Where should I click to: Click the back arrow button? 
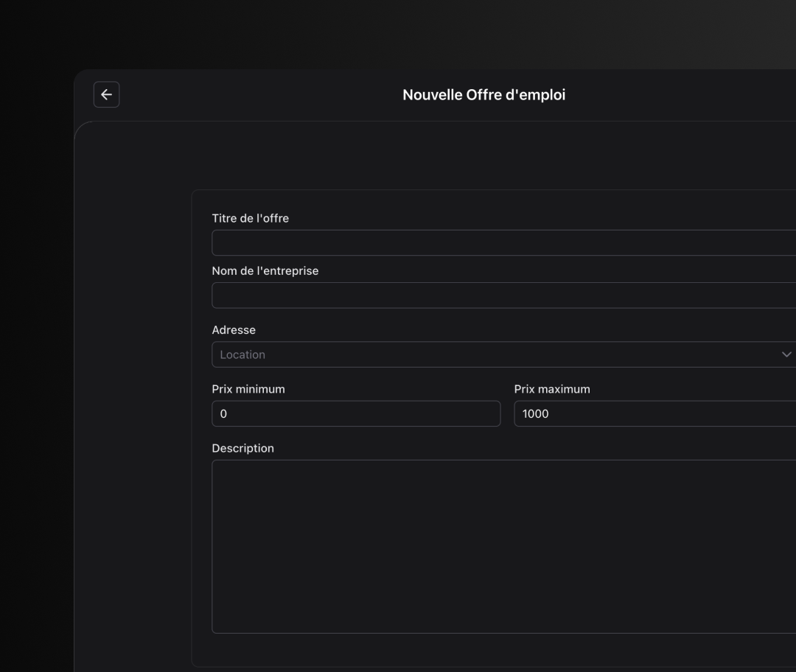(x=106, y=94)
